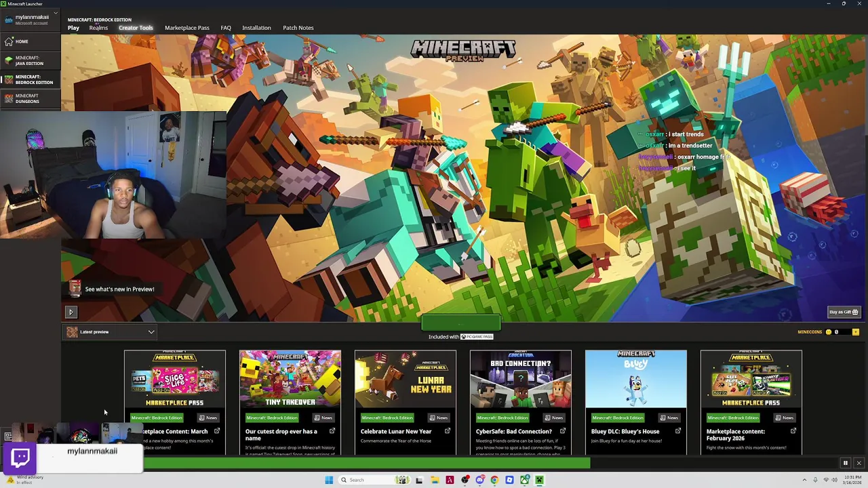
Task: Open the February 2026 Marketplace Pass thumbnail
Action: (x=751, y=379)
